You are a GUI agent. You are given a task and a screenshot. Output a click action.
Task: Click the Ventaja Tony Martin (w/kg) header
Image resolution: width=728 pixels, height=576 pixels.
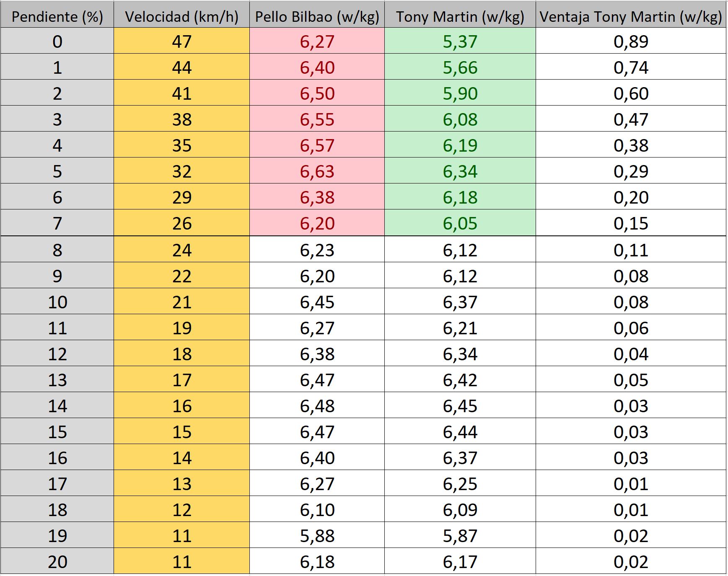point(630,17)
